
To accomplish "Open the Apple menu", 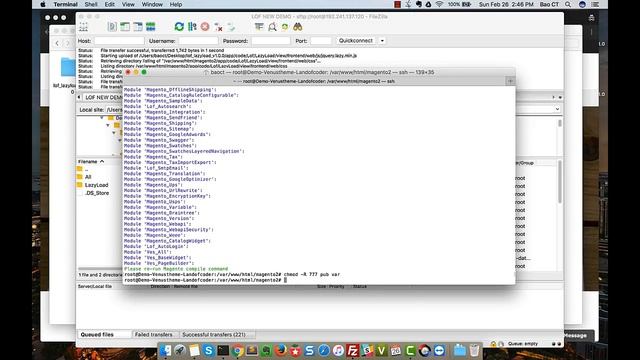I will [43, 4].
